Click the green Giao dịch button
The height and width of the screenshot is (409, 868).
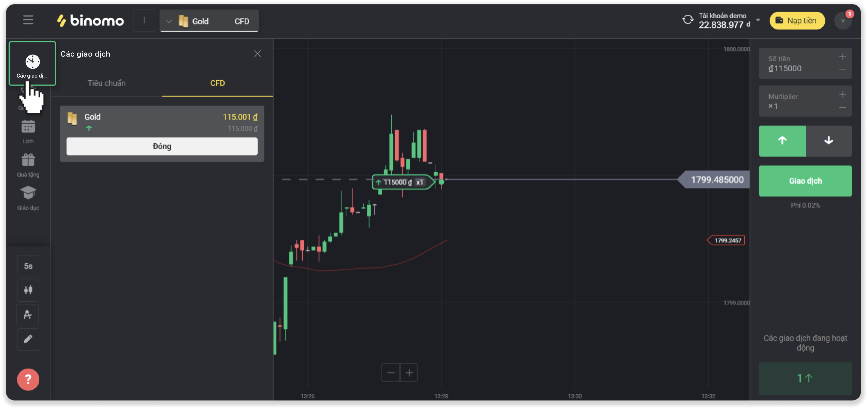tap(805, 181)
